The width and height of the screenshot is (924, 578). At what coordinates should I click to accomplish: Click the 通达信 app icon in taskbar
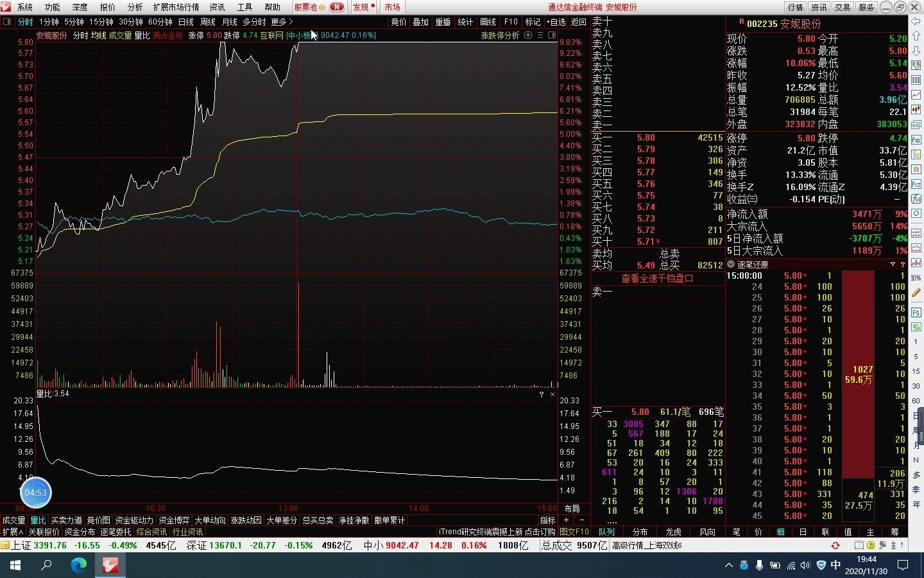tap(110, 565)
